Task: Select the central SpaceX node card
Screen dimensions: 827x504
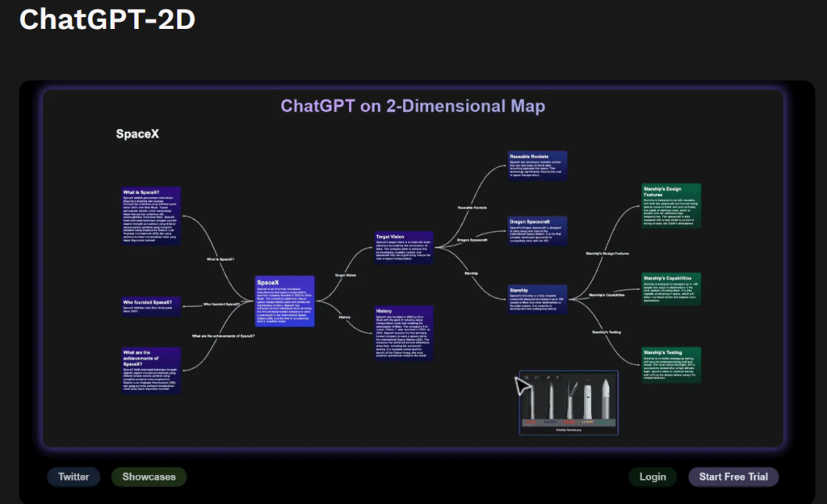Action: point(284,300)
